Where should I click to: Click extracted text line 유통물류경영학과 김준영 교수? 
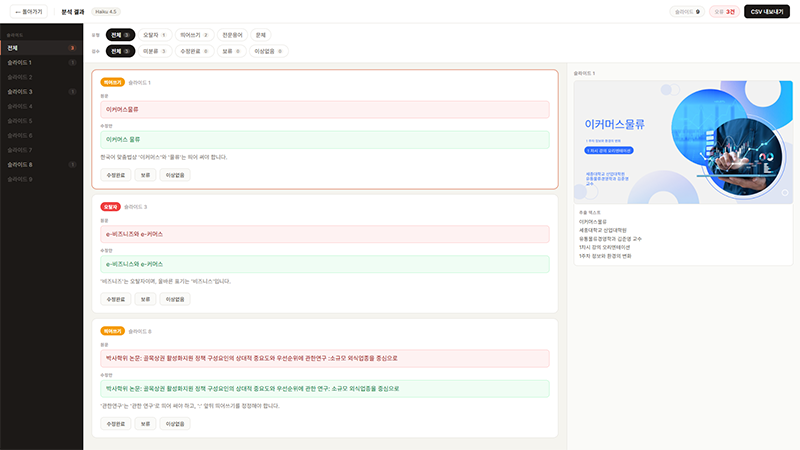[x=610, y=239]
